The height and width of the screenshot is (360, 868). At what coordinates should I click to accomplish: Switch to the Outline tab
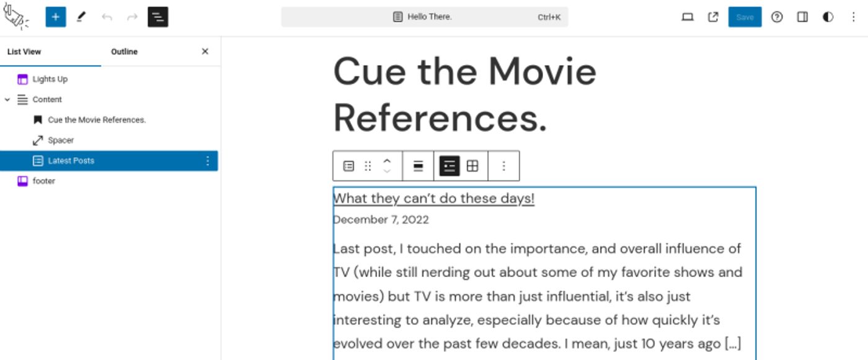click(x=124, y=51)
